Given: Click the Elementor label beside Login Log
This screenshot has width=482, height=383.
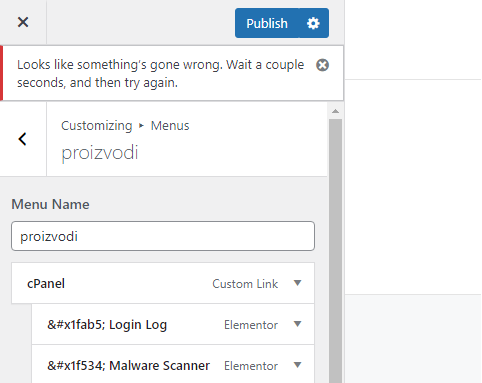Looking at the screenshot, I should [251, 325].
